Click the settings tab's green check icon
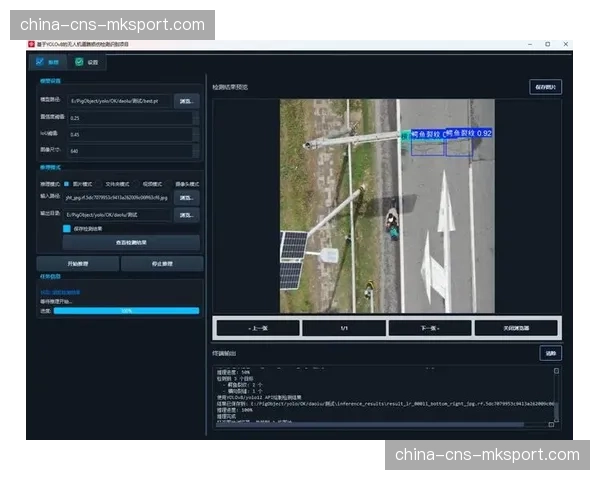The height and width of the screenshot is (480, 600). pyautogui.click(x=79, y=62)
